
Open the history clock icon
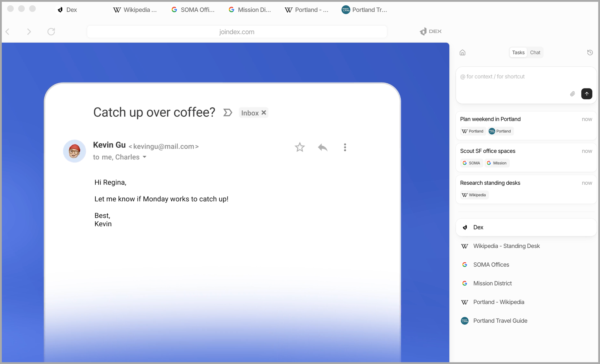coord(590,52)
